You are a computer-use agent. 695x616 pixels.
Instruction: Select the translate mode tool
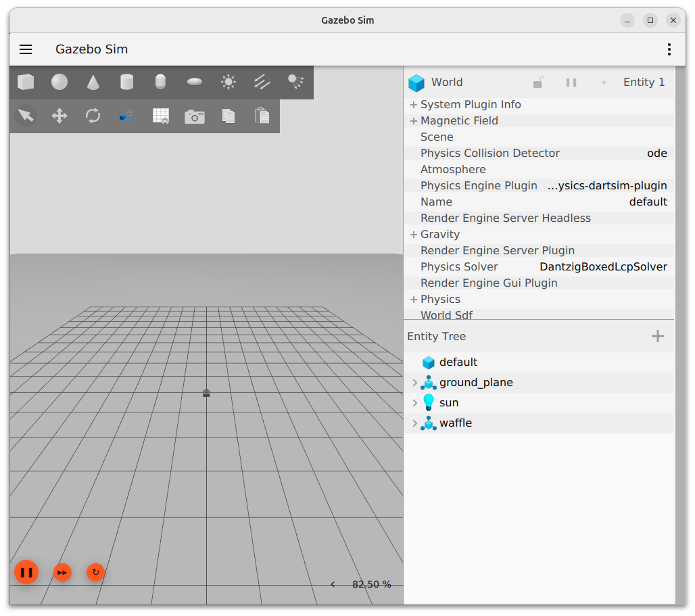[x=59, y=116]
